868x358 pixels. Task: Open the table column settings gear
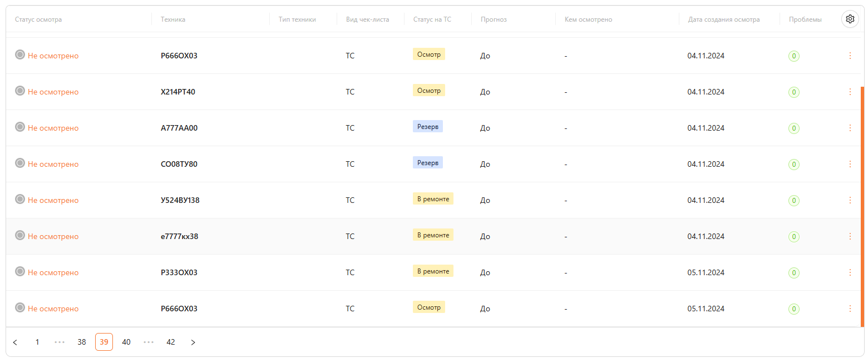[850, 19]
